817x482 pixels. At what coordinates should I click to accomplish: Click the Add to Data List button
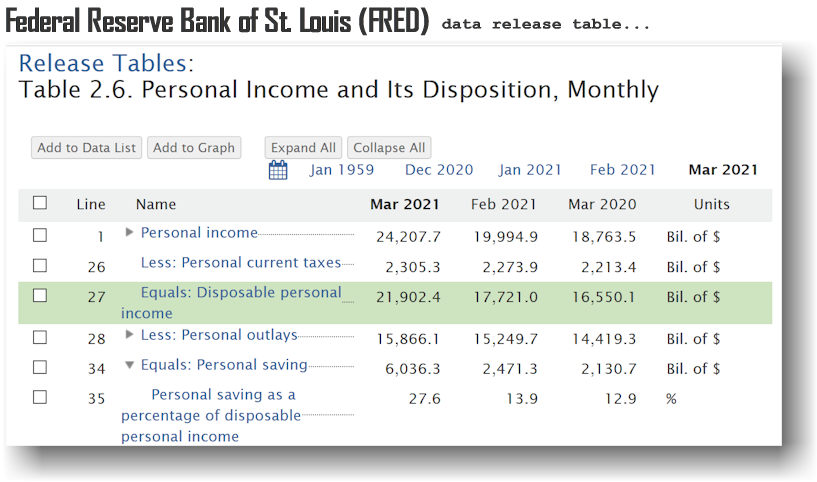(86, 147)
